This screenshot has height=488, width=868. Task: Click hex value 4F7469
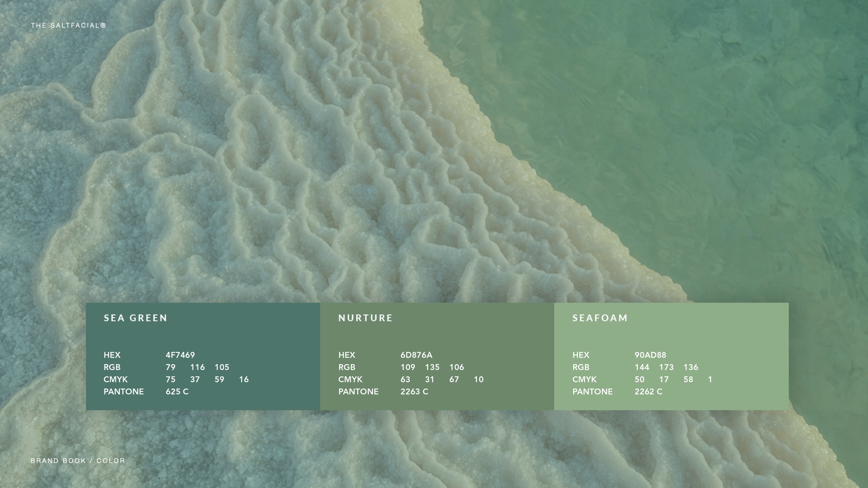tap(180, 355)
